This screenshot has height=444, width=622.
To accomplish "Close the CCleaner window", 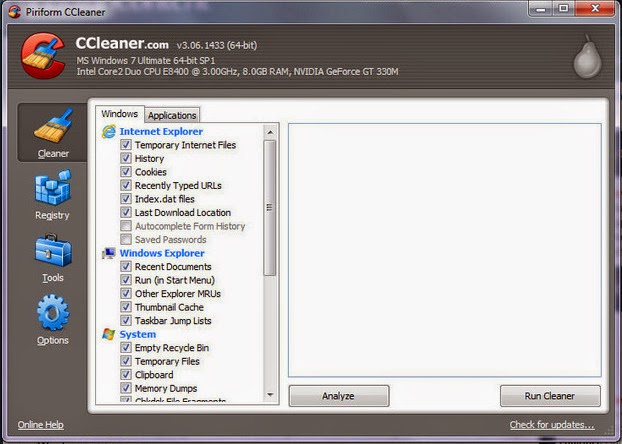I will 595,9.
